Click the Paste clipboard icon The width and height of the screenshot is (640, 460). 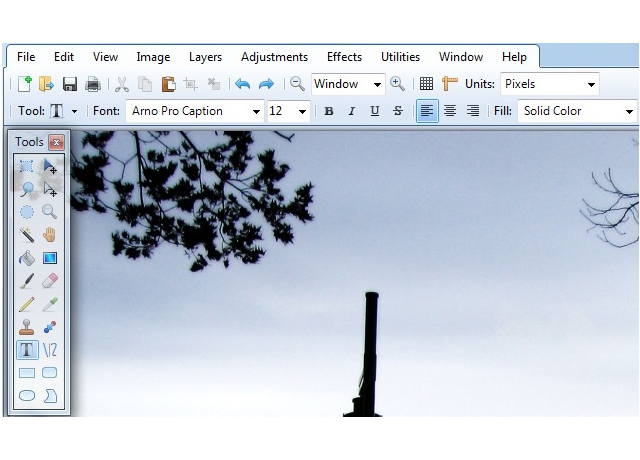click(x=168, y=84)
